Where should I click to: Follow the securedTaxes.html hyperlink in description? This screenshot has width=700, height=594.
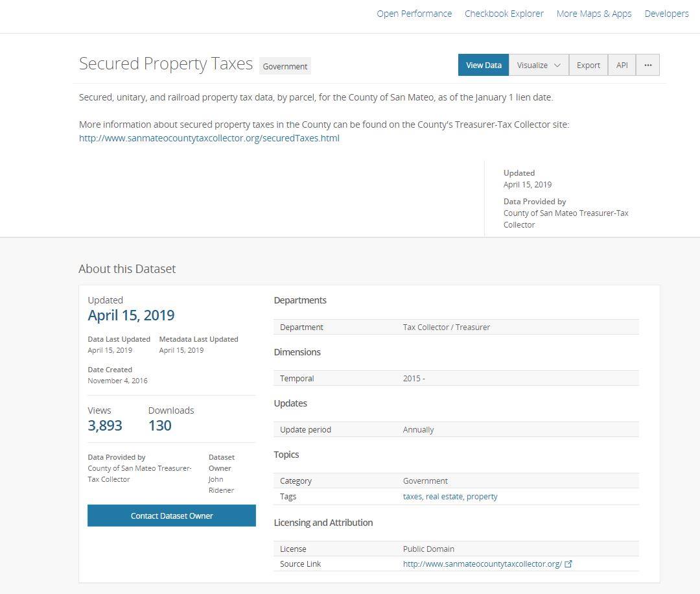coord(209,138)
